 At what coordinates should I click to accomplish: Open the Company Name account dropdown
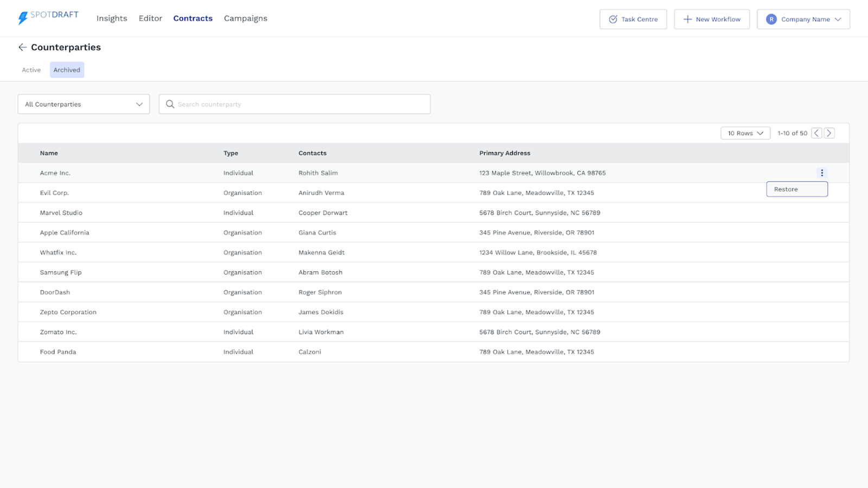pos(803,19)
